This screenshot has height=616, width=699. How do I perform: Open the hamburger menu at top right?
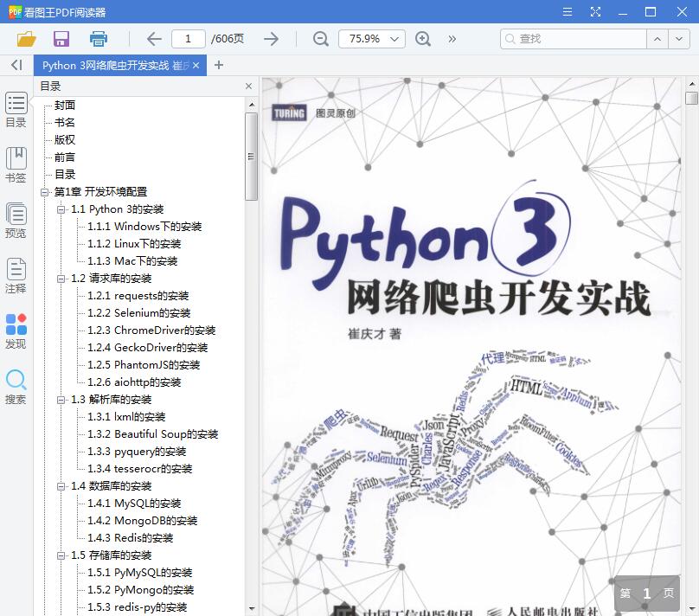pyautogui.click(x=568, y=12)
